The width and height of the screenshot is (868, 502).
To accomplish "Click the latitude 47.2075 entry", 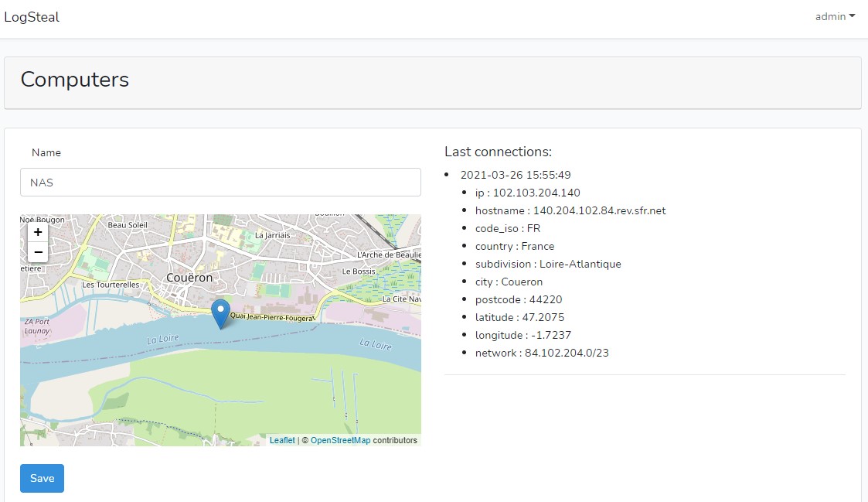I will [x=520, y=317].
